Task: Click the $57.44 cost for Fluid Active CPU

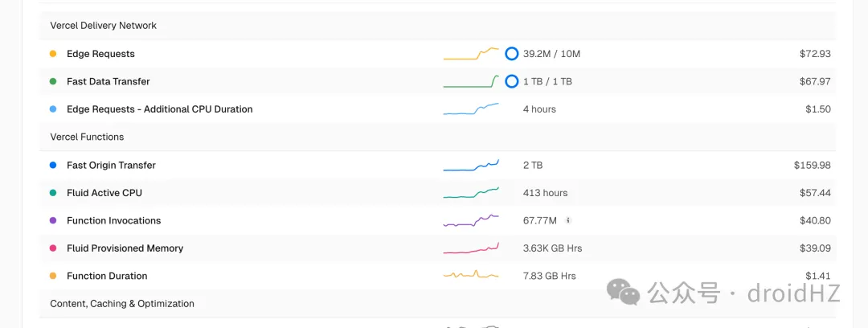Action: click(x=815, y=193)
